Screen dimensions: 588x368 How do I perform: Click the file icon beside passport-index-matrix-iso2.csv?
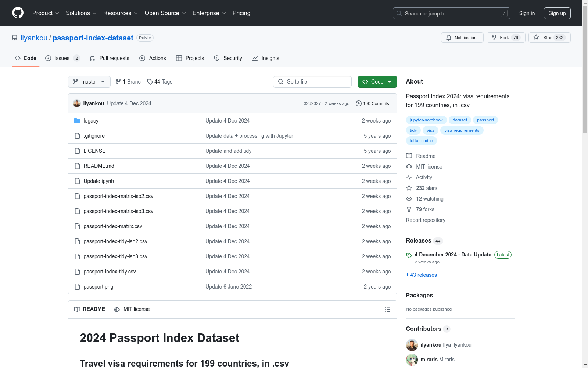[x=77, y=196]
